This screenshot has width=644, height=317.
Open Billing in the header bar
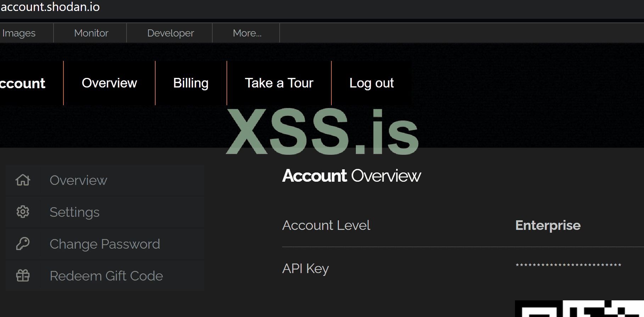click(x=191, y=83)
